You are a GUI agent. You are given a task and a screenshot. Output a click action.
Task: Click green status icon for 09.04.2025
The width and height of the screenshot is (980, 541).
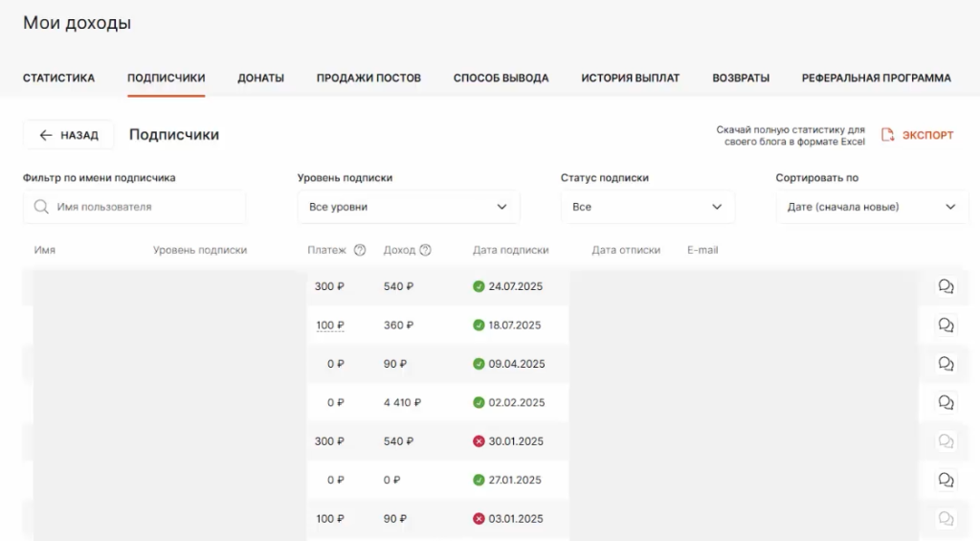pos(479,364)
